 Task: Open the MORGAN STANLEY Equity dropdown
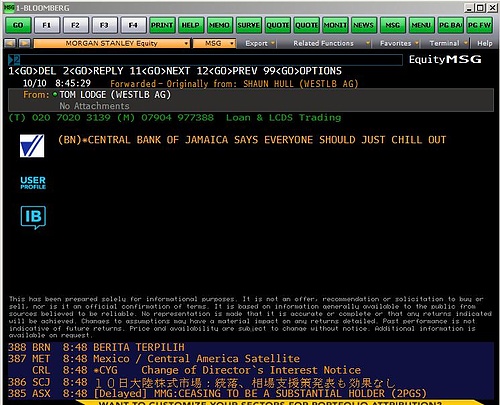pos(112,43)
